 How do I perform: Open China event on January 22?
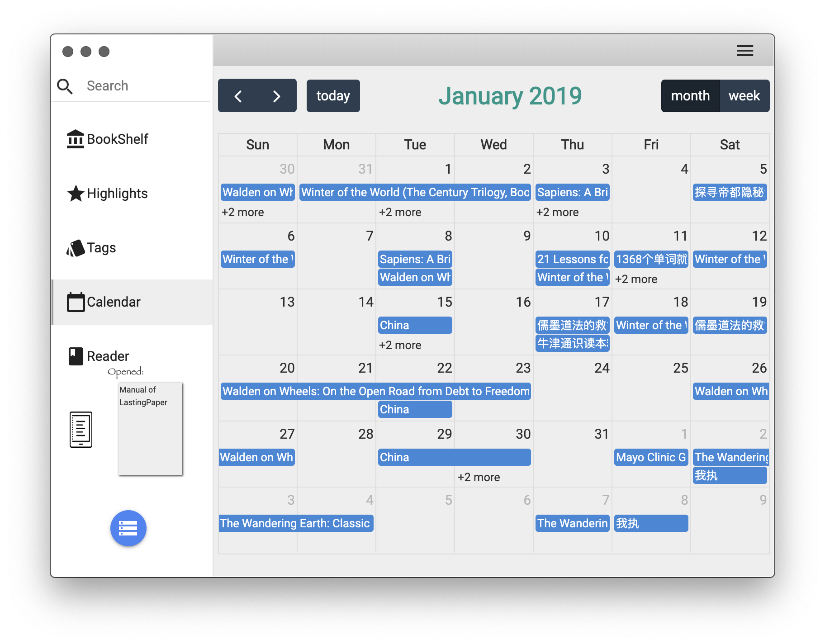pos(415,409)
